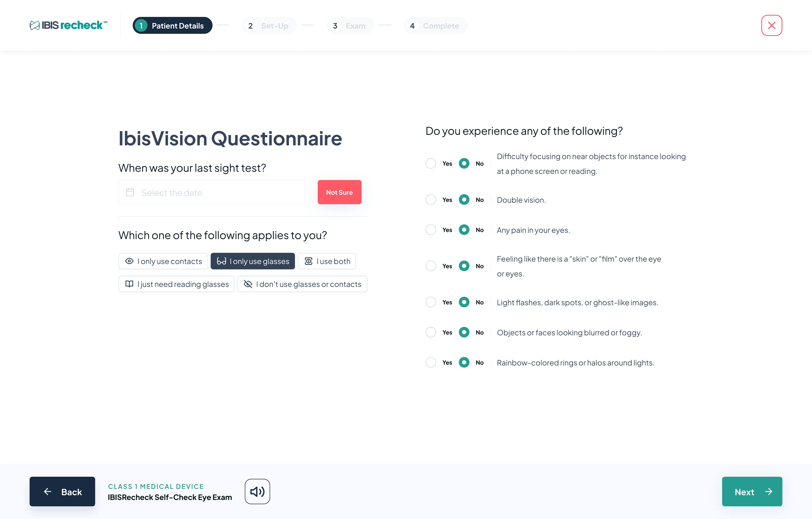Image resolution: width=812 pixels, height=519 pixels.
Task: Click the Next button
Action: click(x=752, y=491)
